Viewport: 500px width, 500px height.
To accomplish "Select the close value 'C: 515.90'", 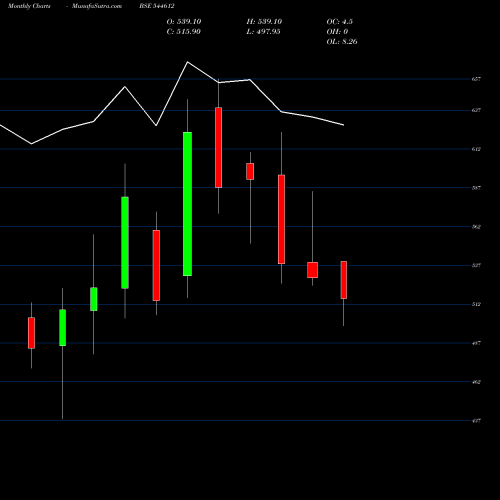I will pyautogui.click(x=184, y=32).
